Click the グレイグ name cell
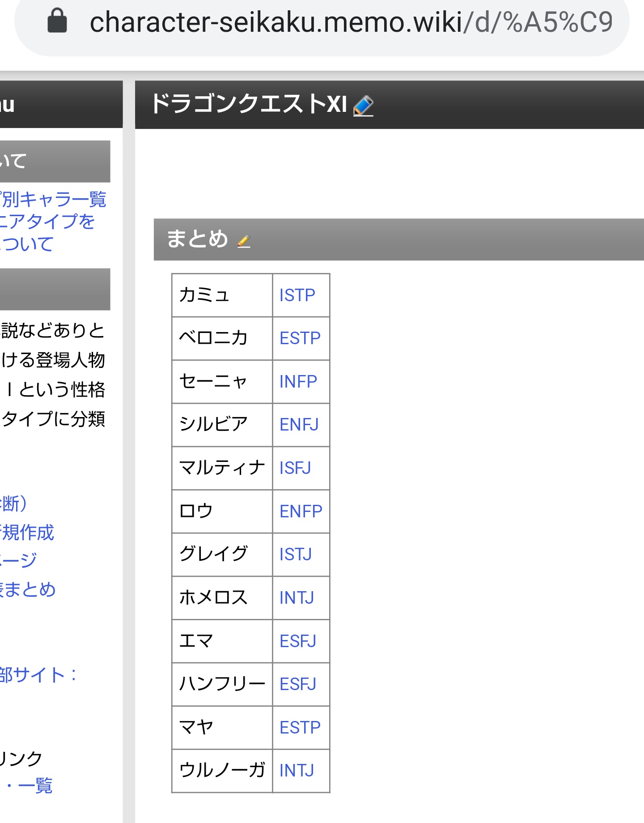Image resolution: width=644 pixels, height=823 pixels. point(222,554)
